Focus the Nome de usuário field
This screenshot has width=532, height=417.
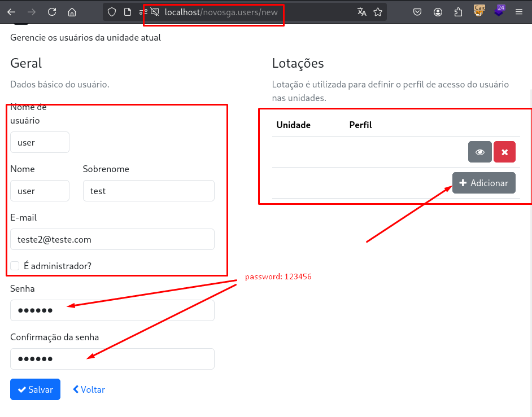point(40,142)
